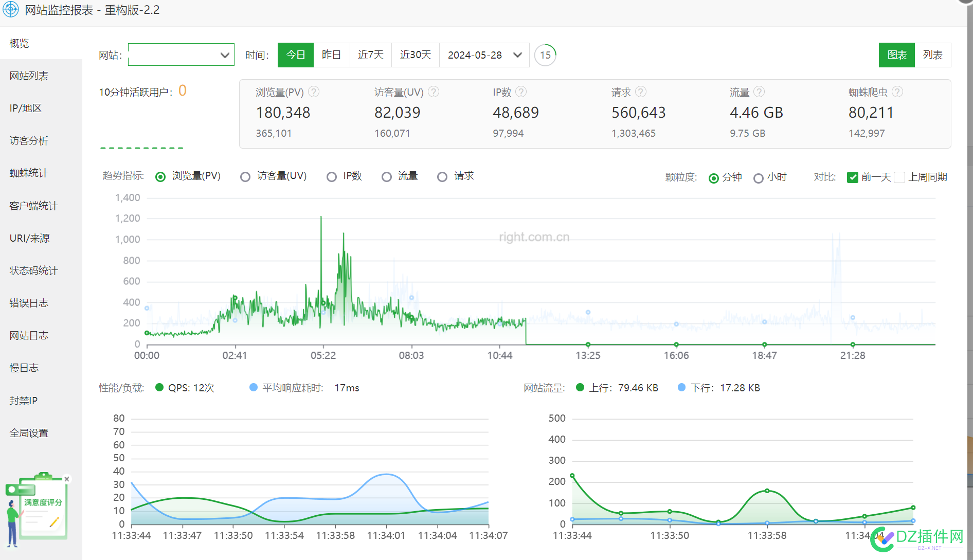The height and width of the screenshot is (560, 973).
Task: Toggle 上行 traffic legend dot
Action: click(580, 387)
